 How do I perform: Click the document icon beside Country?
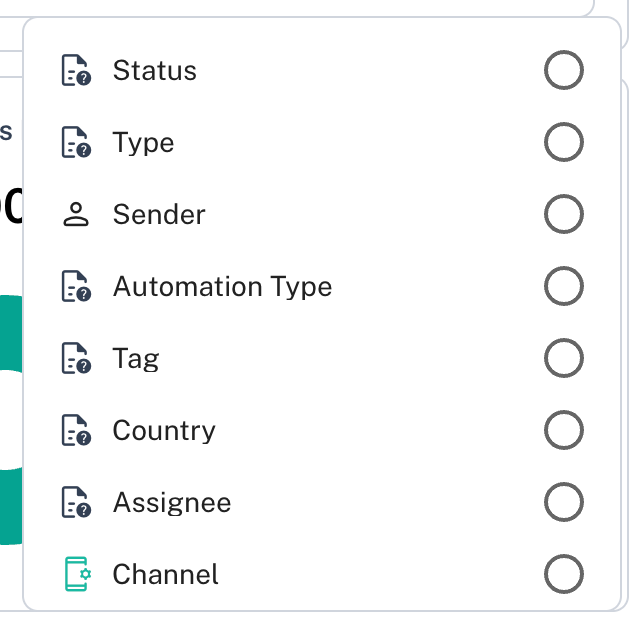click(76, 431)
